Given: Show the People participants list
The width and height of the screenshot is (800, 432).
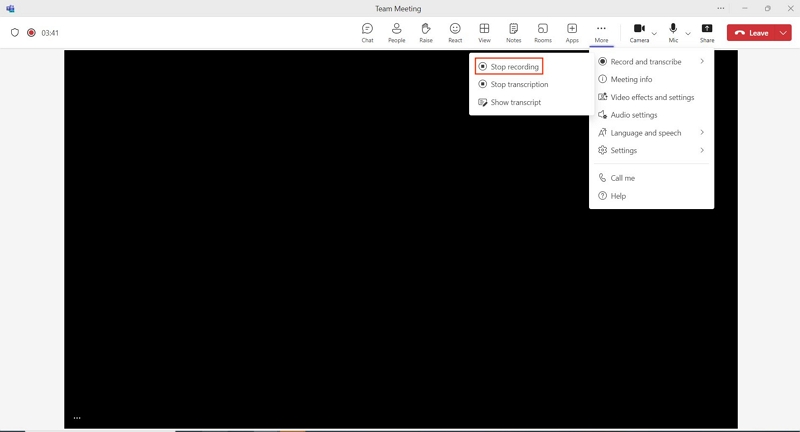Looking at the screenshot, I should click(396, 33).
